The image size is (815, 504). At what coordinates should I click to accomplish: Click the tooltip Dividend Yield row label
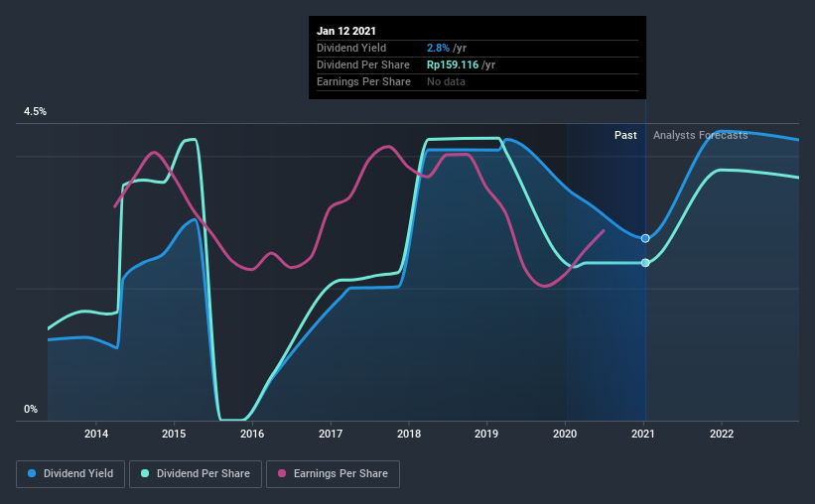351,48
